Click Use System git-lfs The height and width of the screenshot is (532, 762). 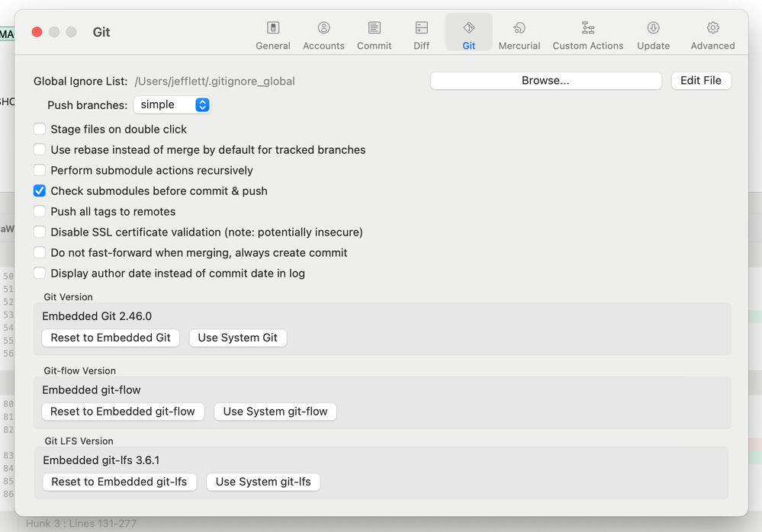coord(263,482)
